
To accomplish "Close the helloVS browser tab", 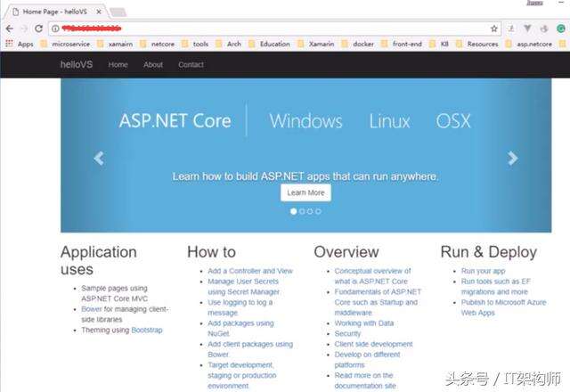I will [x=97, y=11].
